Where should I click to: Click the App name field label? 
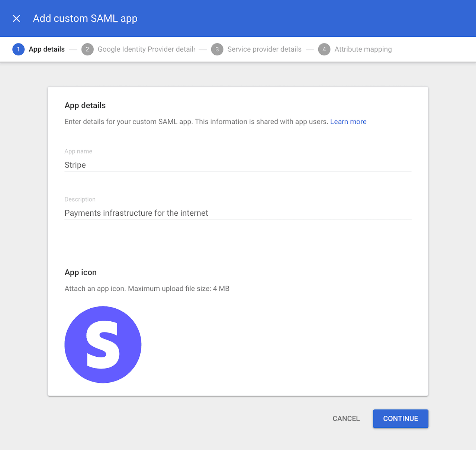click(78, 151)
